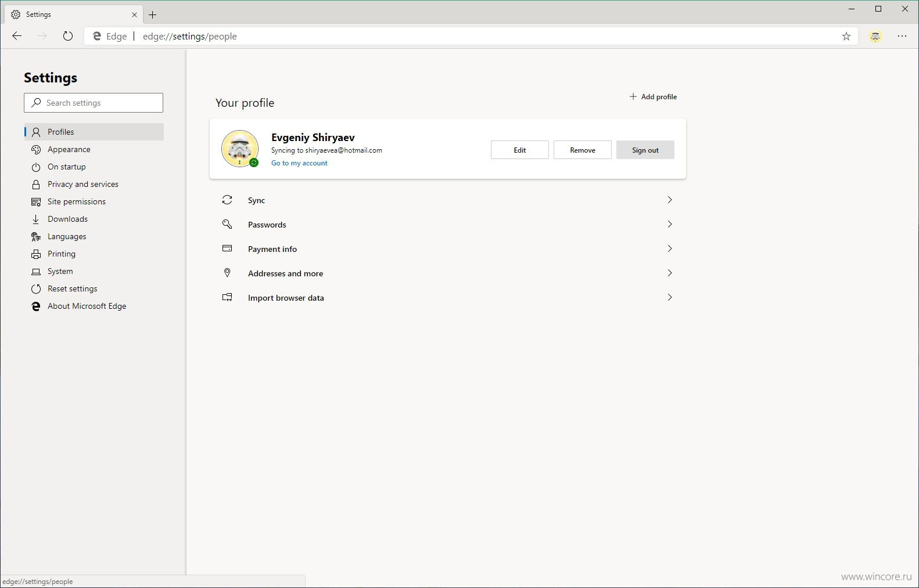Click the Addresses location pin icon
The image size is (919, 588).
(x=227, y=273)
